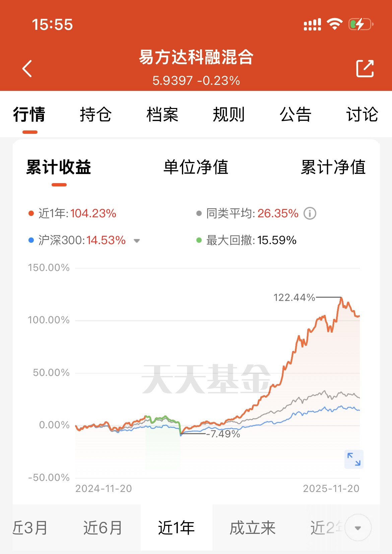The height and width of the screenshot is (554, 392).
Task: Select 近6月 time range
Action: coord(103,528)
